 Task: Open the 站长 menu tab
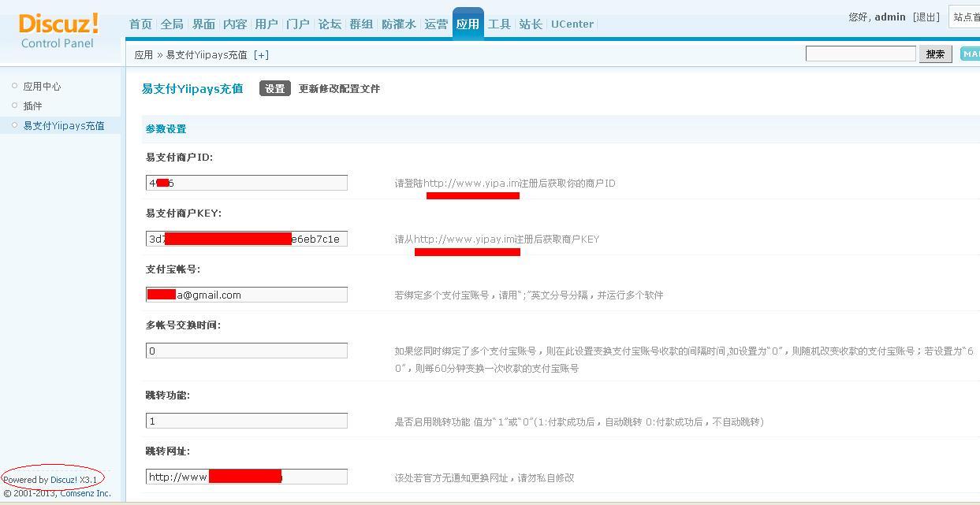point(531,24)
